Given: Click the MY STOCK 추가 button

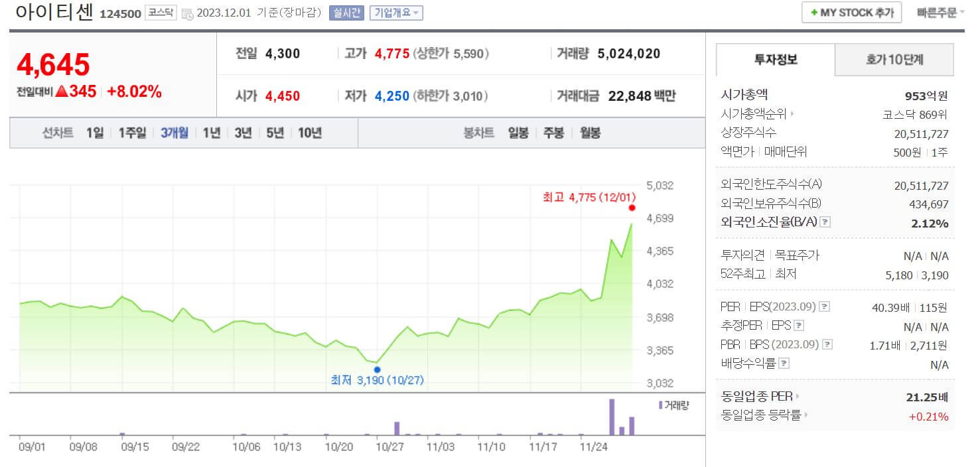Looking at the screenshot, I should 852,11.
